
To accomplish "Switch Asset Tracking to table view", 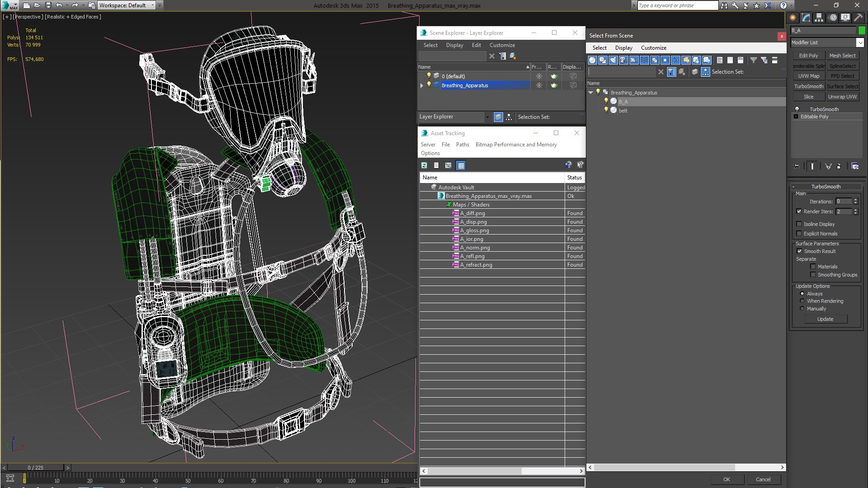I will point(461,165).
